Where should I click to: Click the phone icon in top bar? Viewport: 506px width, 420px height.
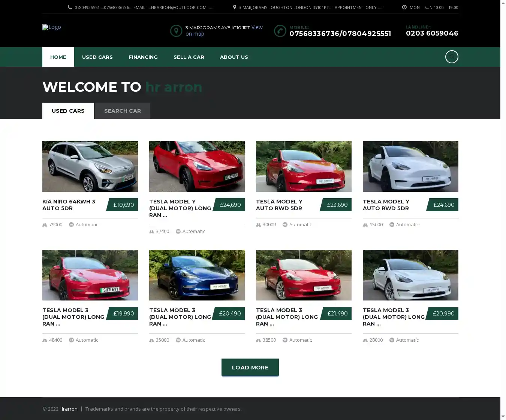pyautogui.click(x=70, y=7)
